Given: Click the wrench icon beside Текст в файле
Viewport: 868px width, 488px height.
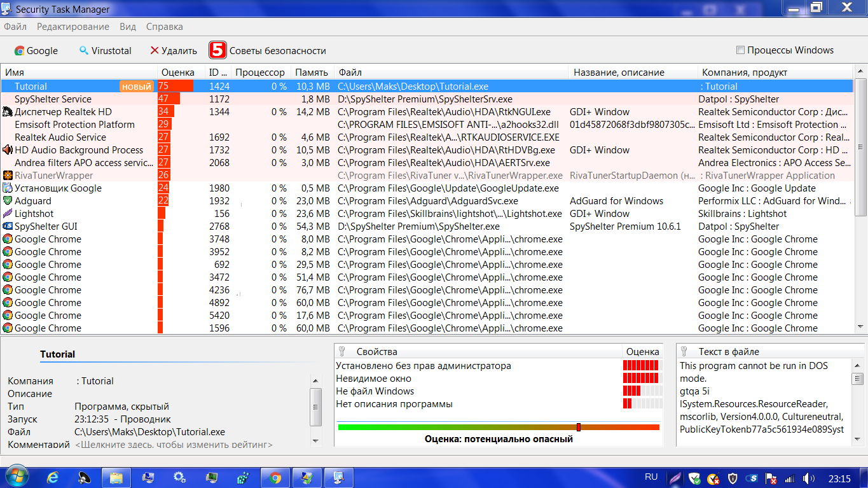Looking at the screenshot, I should tap(684, 351).
